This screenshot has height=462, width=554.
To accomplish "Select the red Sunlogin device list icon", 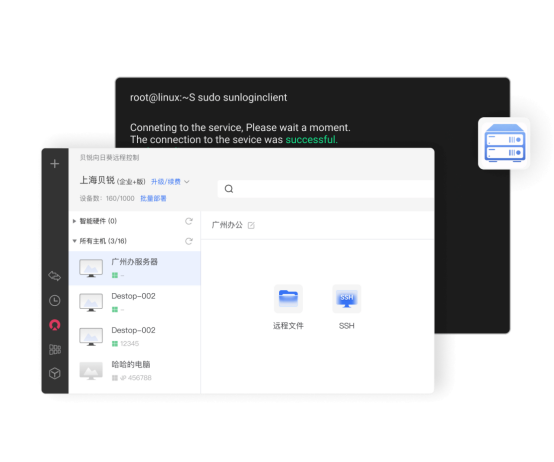I will (54, 325).
